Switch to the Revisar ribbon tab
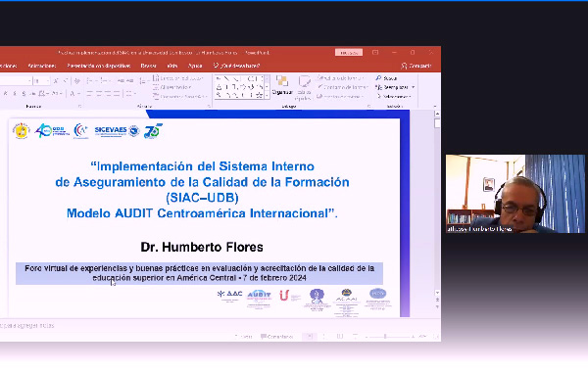Image resolution: width=588 pixels, height=372 pixels. coord(149,66)
